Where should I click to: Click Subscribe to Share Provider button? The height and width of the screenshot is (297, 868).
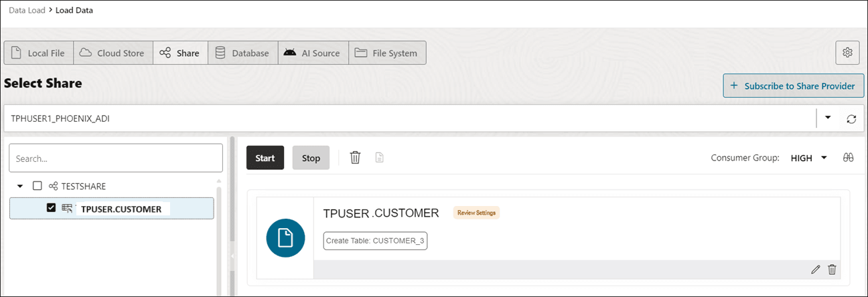793,86
